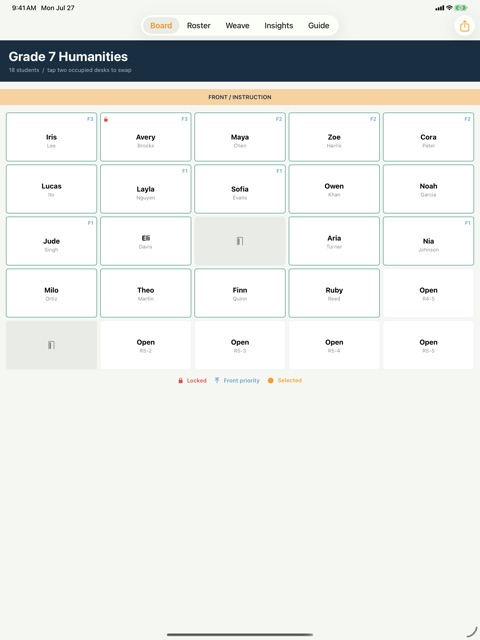This screenshot has width=480, height=640.
Task: Click the Locked legend label
Action: [x=197, y=380]
